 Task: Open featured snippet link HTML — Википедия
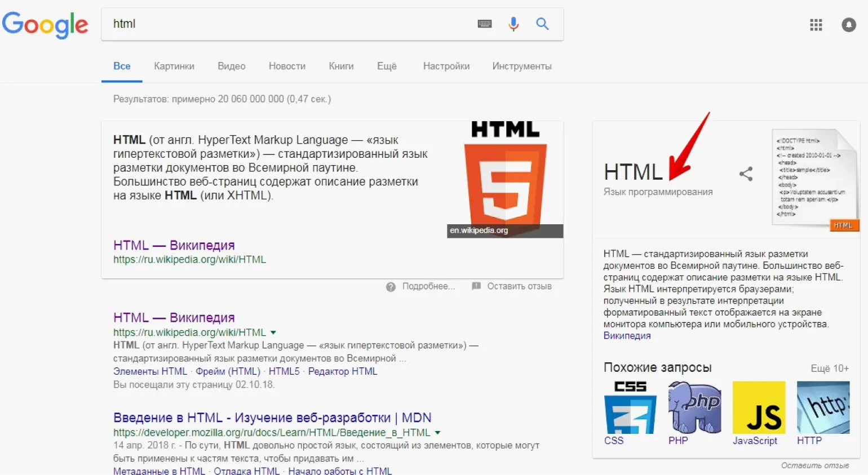pyautogui.click(x=174, y=245)
